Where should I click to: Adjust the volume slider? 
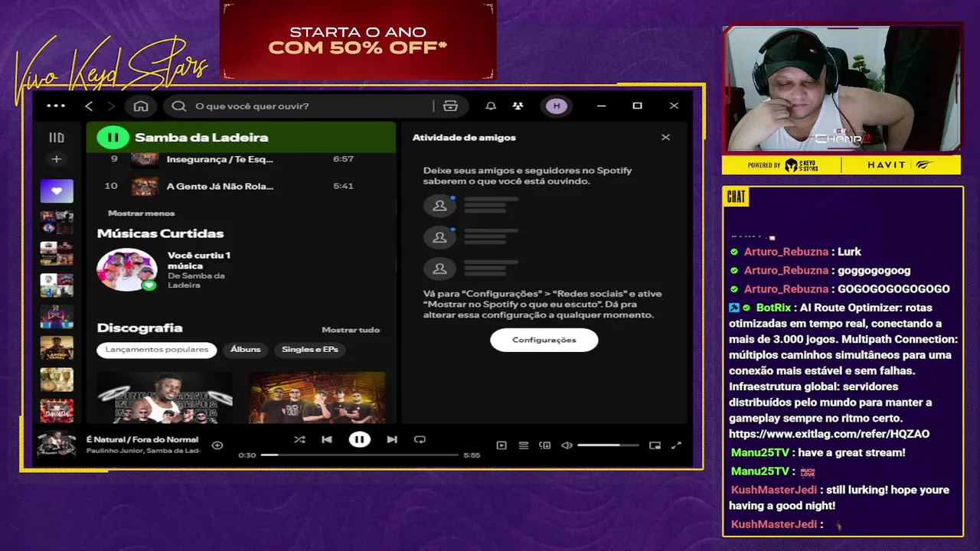pos(609,445)
